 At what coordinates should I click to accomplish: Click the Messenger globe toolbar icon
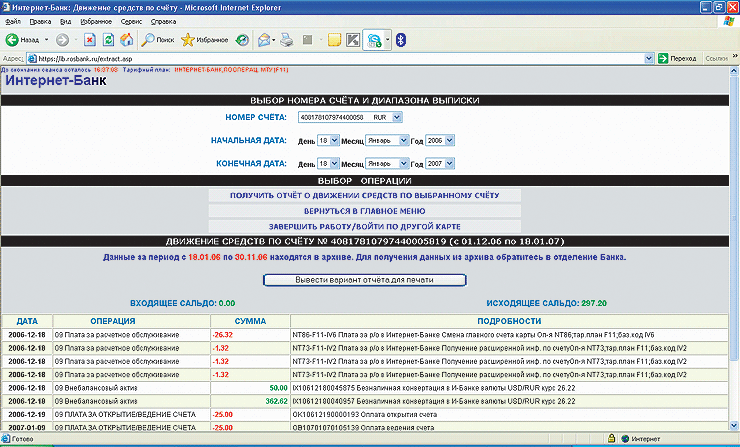(x=374, y=40)
